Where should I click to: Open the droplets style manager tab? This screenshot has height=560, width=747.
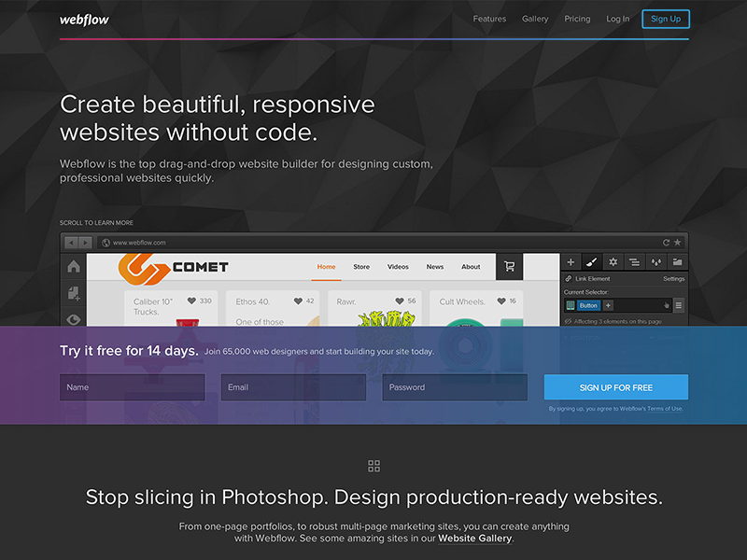[656, 262]
